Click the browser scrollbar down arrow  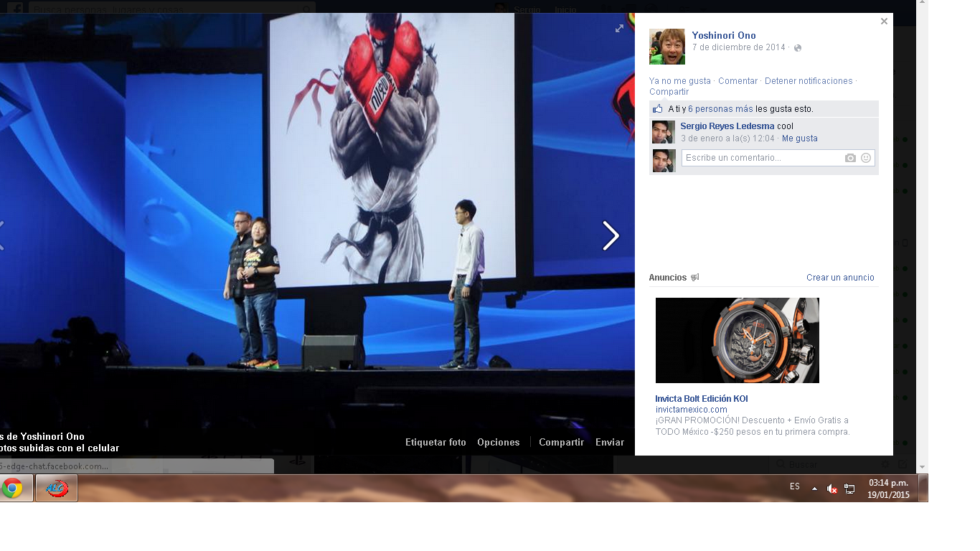[923, 468]
